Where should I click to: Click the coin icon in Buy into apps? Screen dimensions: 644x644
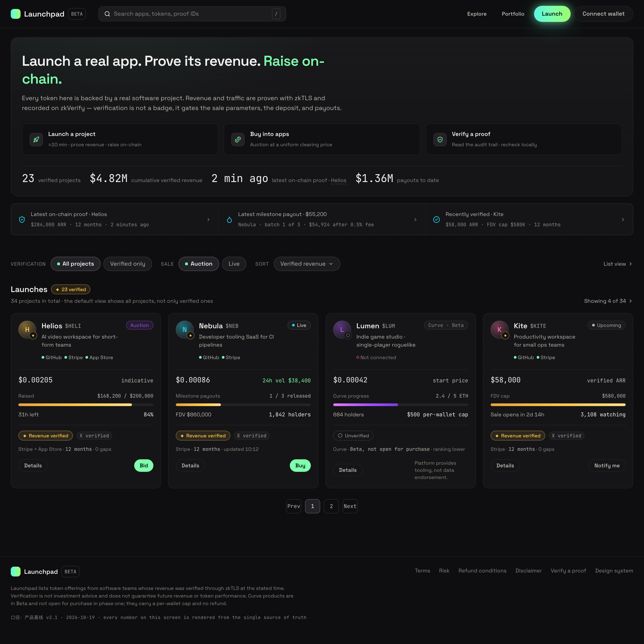point(238,139)
